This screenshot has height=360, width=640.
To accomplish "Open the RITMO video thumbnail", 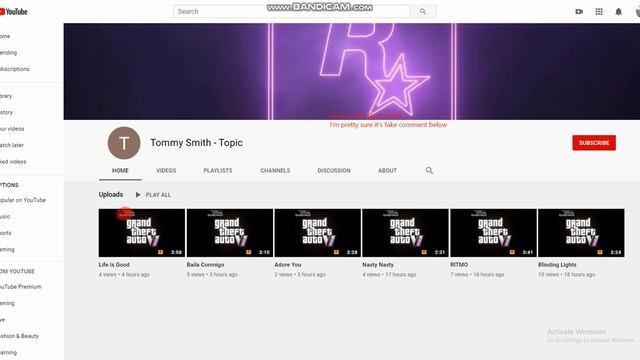I will [x=493, y=233].
